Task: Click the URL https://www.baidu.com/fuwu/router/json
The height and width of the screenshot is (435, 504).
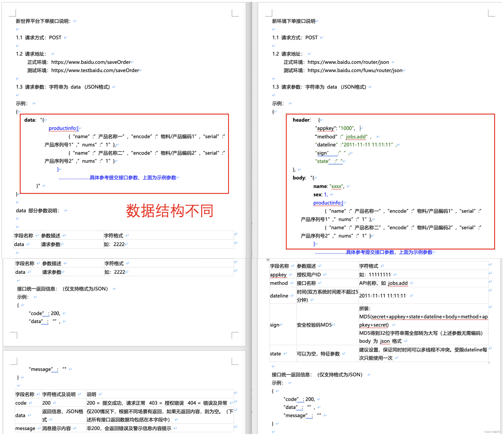Action: point(355,70)
